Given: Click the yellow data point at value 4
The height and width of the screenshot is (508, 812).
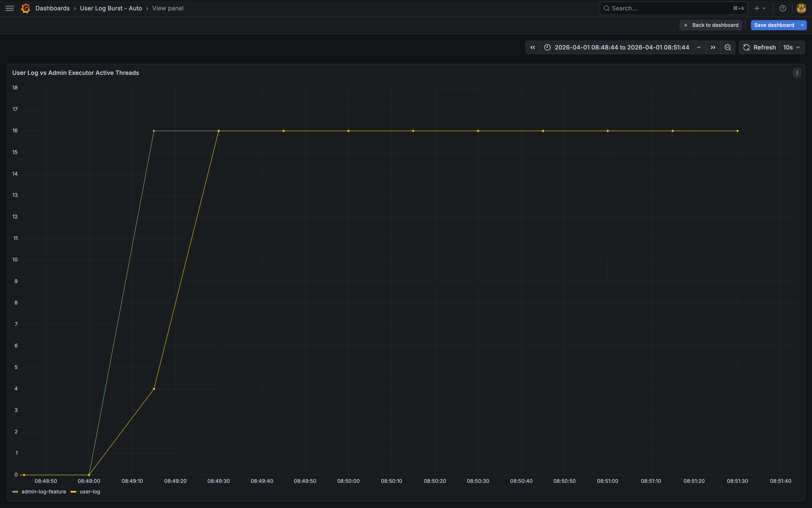Looking at the screenshot, I should pyautogui.click(x=154, y=389).
